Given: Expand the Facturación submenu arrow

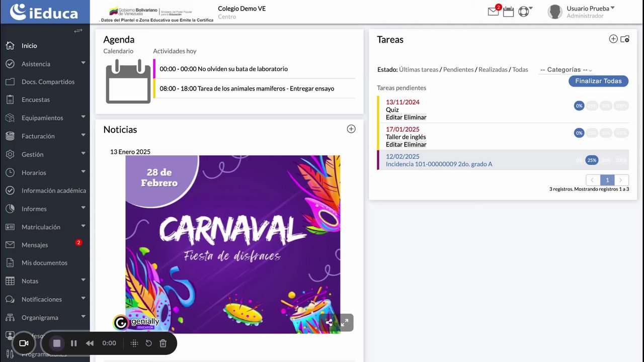Looking at the screenshot, I should pos(83,135).
